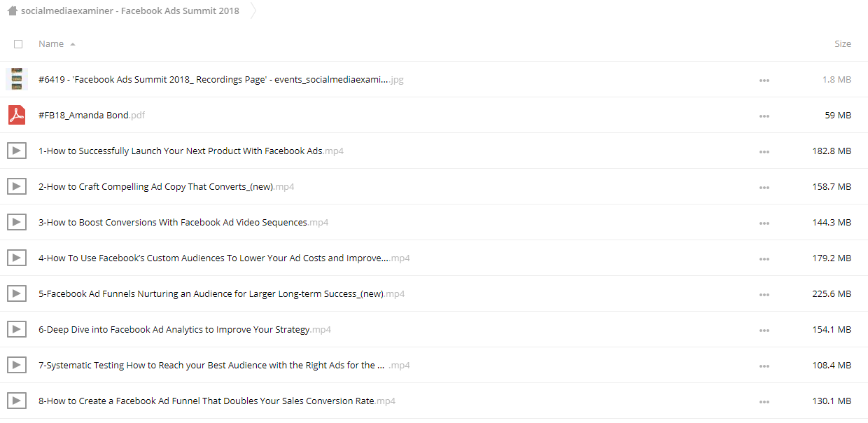Open file '#6419 - Facebook Ads Summit 2018_ Recordings Page'

coord(221,79)
